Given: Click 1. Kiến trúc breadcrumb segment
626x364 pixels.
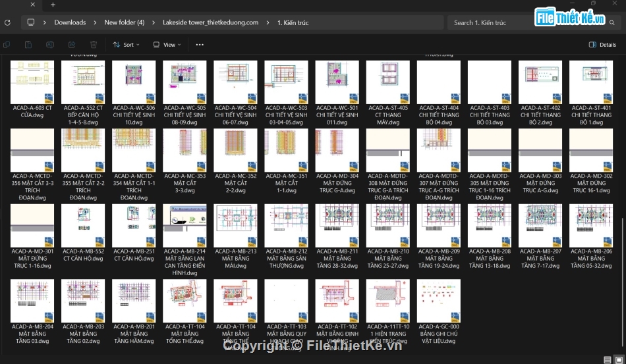Looking at the screenshot, I should point(293,23).
